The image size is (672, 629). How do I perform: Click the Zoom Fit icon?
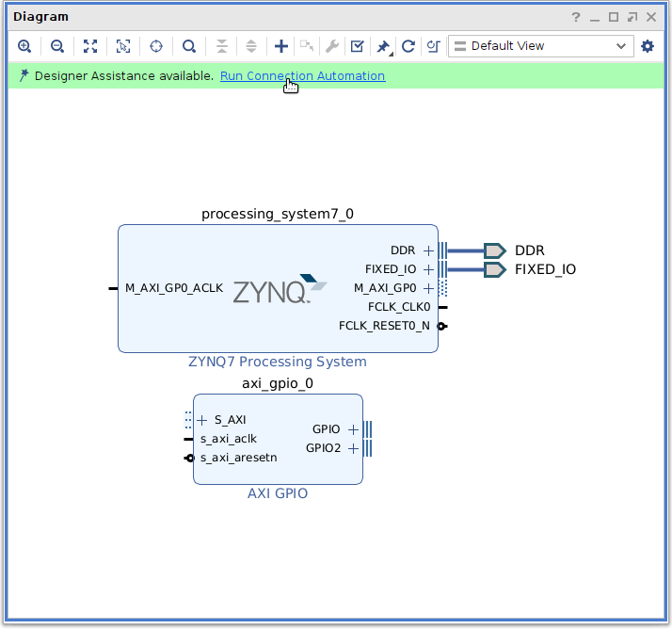point(90,46)
